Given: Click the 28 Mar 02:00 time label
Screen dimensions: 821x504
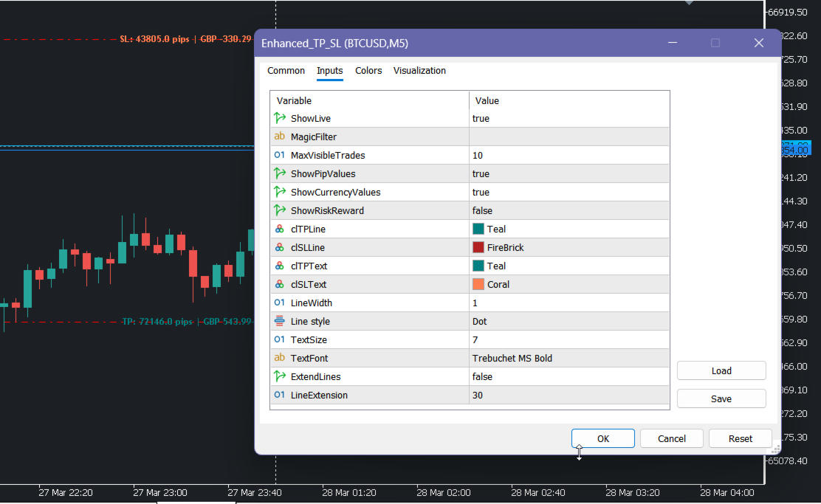Looking at the screenshot, I should coord(444,492).
